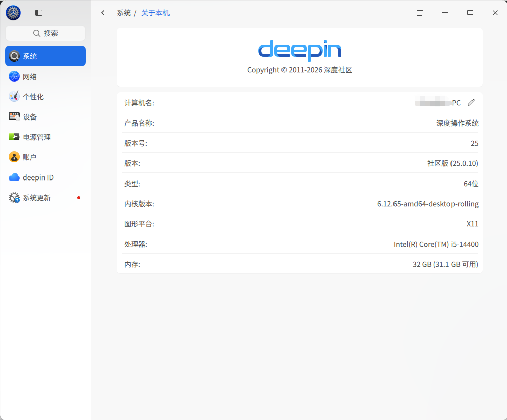507x420 pixels.
Task: Click the 社区版 (25.0.10) edition value
Action: [453, 163]
